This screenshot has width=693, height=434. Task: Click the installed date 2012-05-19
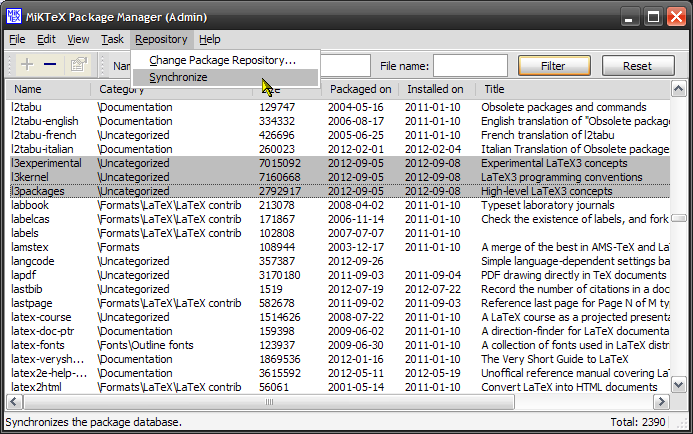433,373
